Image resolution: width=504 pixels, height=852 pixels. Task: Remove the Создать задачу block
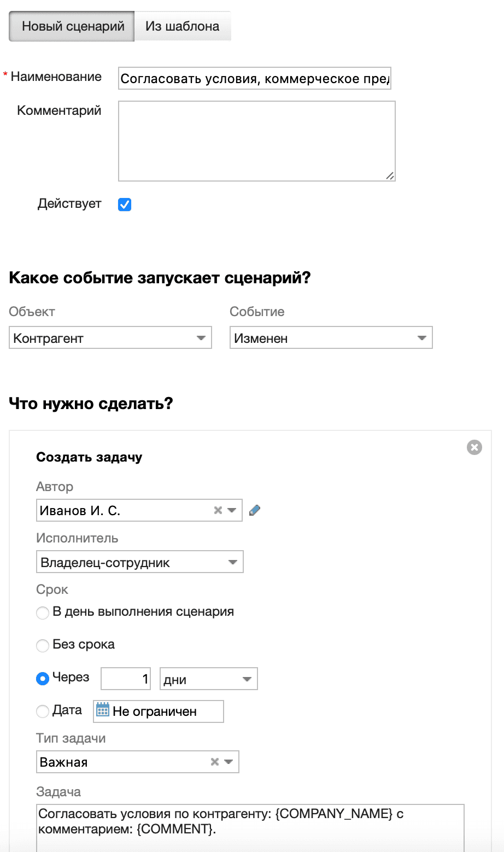474,447
